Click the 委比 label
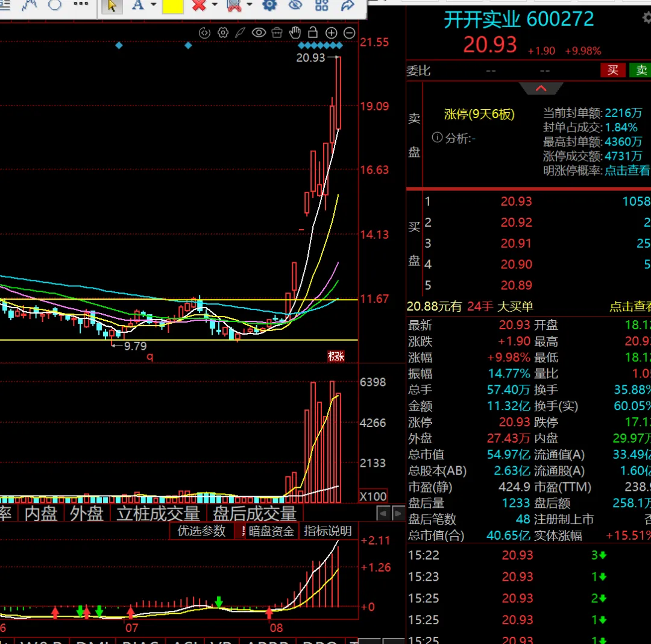Image resolution: width=651 pixels, height=644 pixels. coord(418,71)
